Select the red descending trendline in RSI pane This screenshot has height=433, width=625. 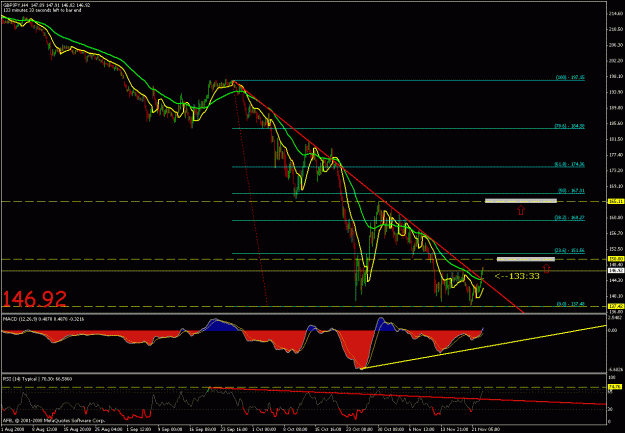tap(407, 396)
